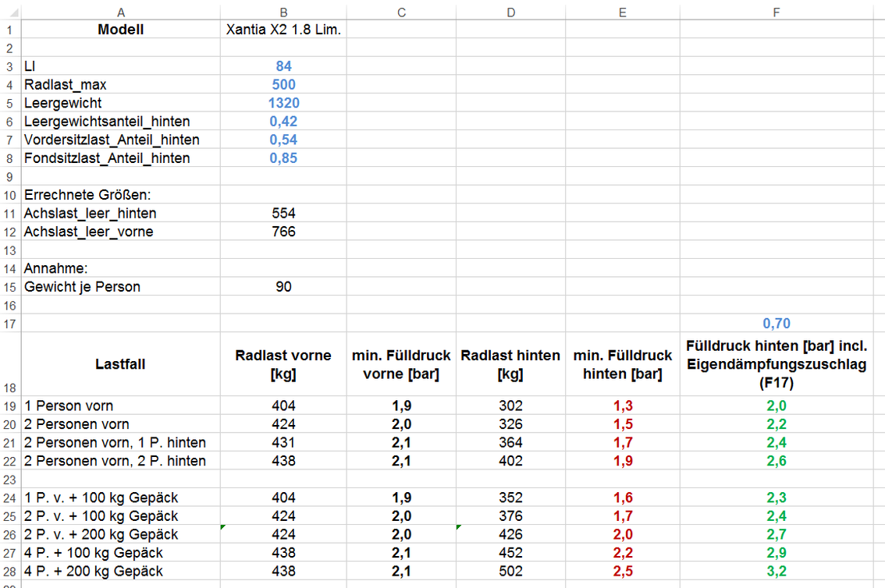The height and width of the screenshot is (588, 885).
Task: Click green pressure value 2,9
Action: (777, 552)
